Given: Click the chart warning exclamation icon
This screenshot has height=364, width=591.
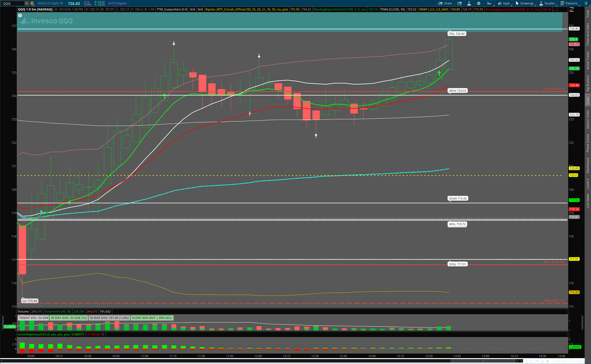Looking at the screenshot, I should pyautogui.click(x=20, y=15).
